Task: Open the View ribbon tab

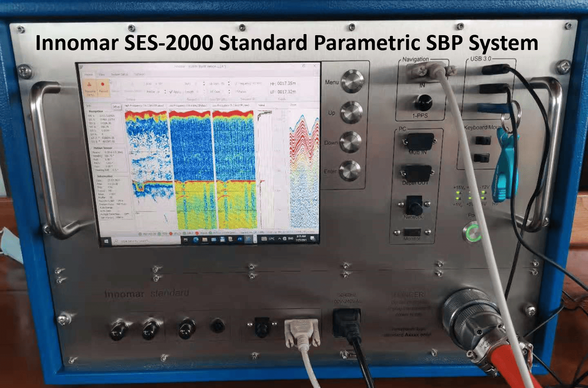Action: [x=102, y=74]
